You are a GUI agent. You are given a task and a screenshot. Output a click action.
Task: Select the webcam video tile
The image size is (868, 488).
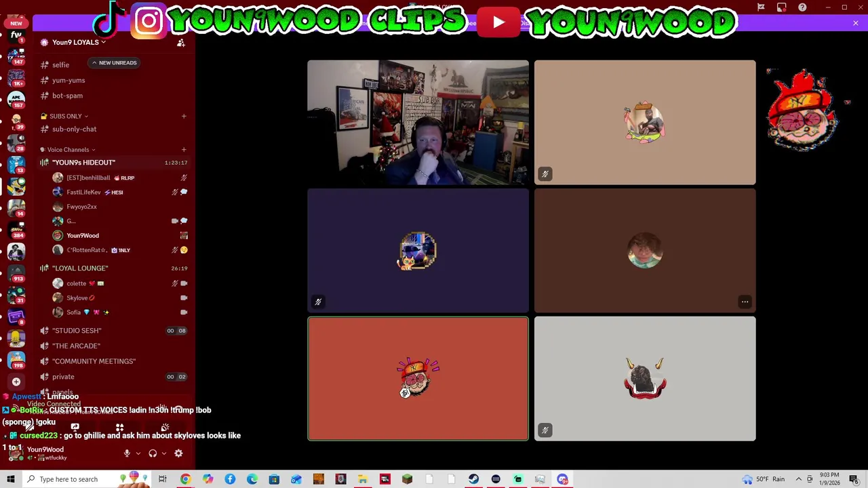click(418, 123)
